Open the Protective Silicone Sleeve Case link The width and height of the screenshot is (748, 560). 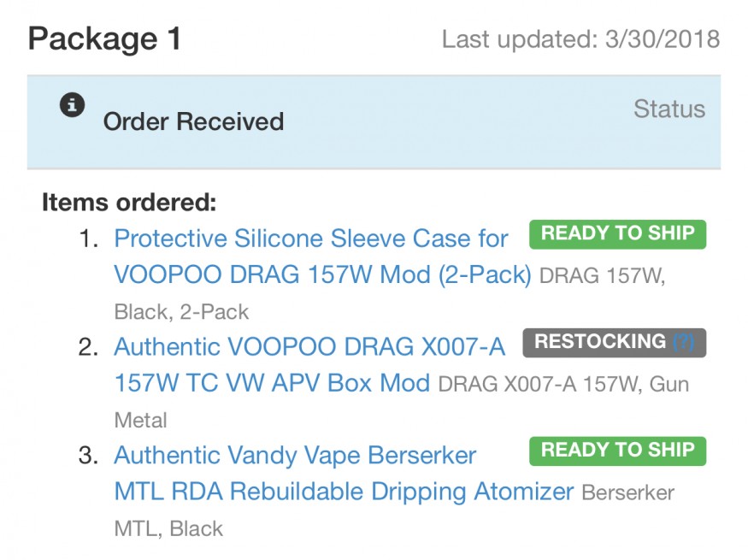coord(311,239)
